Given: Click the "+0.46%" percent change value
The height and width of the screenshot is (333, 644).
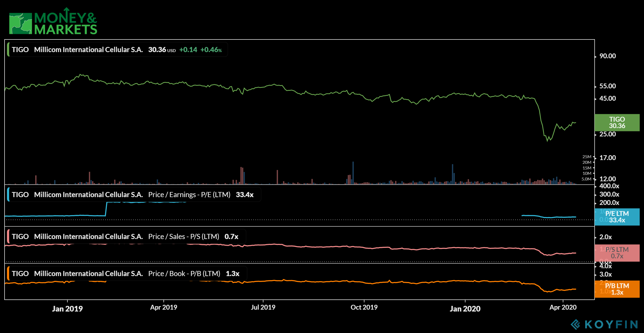Looking at the screenshot, I should point(211,50).
